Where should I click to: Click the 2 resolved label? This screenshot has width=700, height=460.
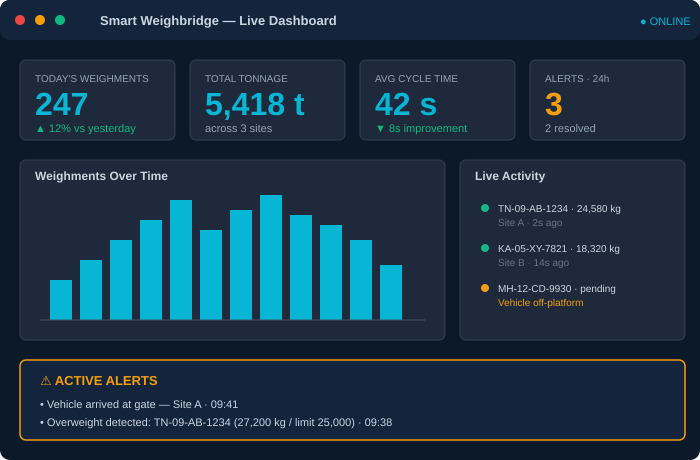coord(570,129)
